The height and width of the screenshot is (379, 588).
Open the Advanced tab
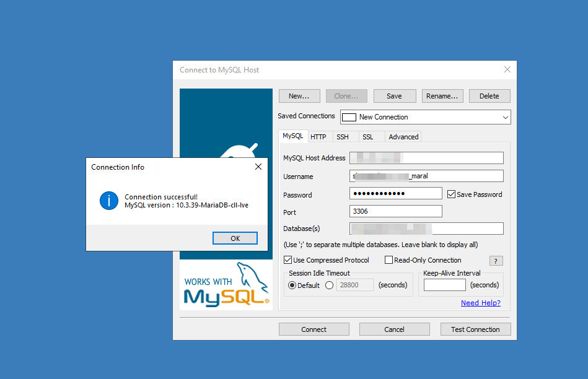[x=403, y=136]
